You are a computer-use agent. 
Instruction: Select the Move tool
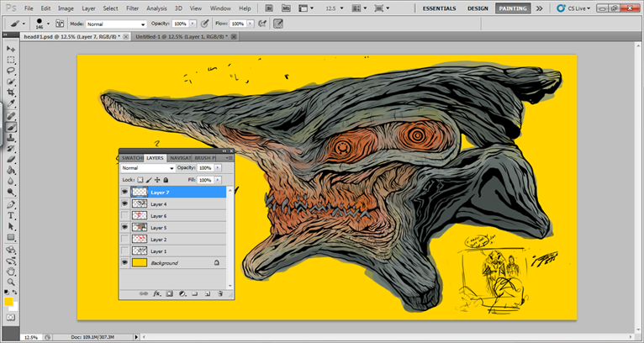[11, 50]
